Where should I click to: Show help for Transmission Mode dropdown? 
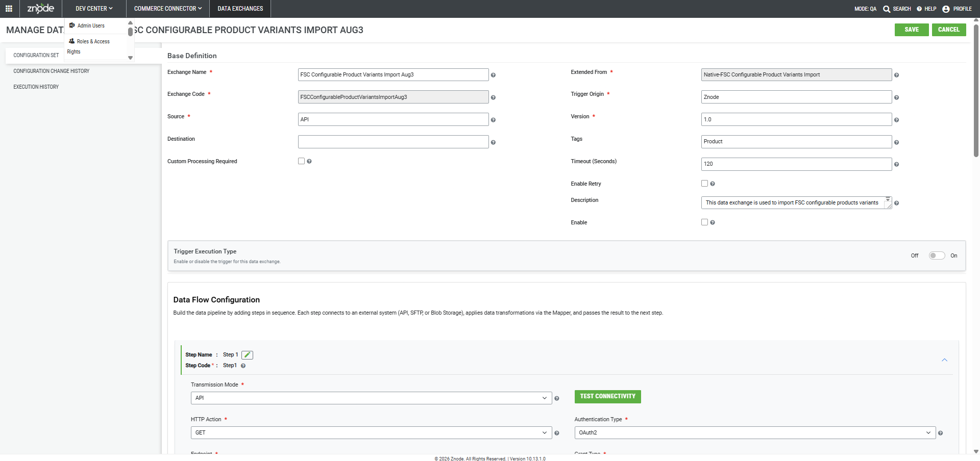point(557,399)
